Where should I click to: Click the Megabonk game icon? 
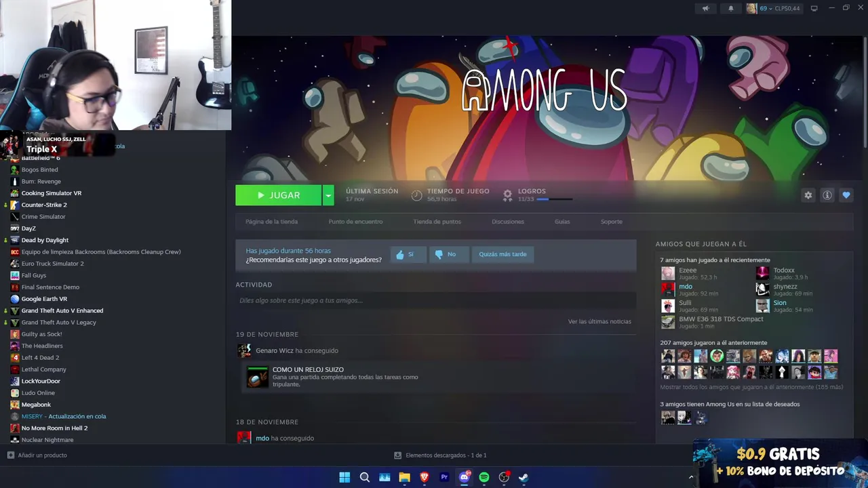pyautogui.click(x=15, y=405)
